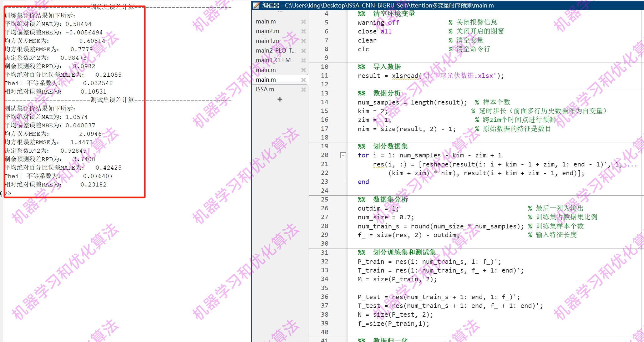Screen dimensions: 644x342
Task: Click the editor title bar file path
Action: coord(389,5)
